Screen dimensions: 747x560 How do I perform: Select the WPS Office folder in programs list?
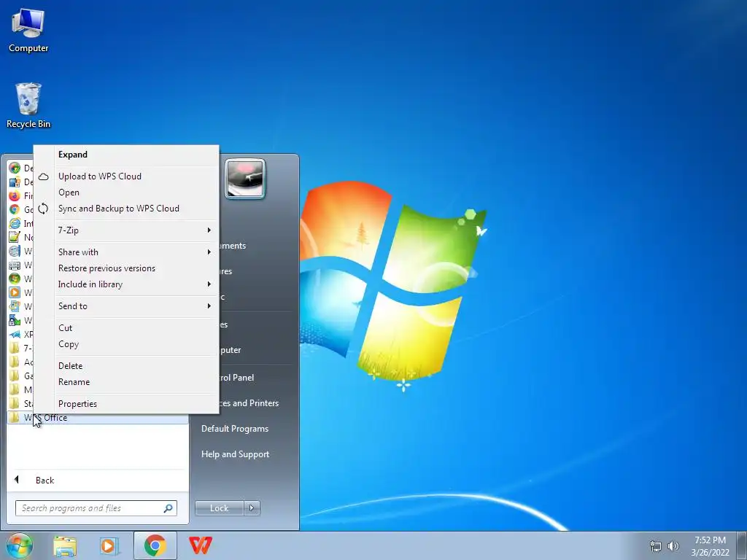coord(98,418)
